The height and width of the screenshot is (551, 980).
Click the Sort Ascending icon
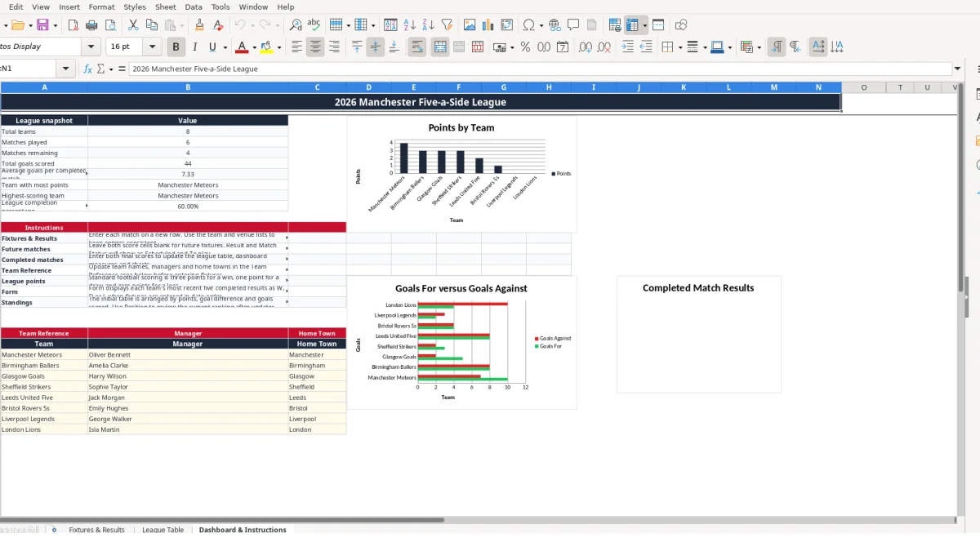pyautogui.click(x=409, y=25)
